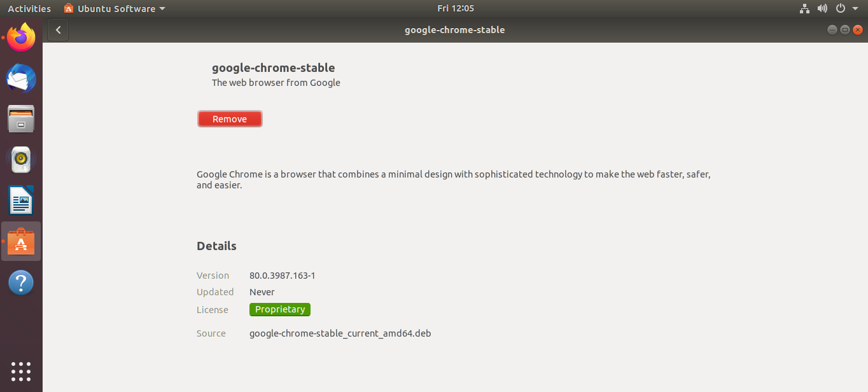Screen dimensions: 868x392
Task: Minimize the Ubuntu Software window
Action: (832, 30)
